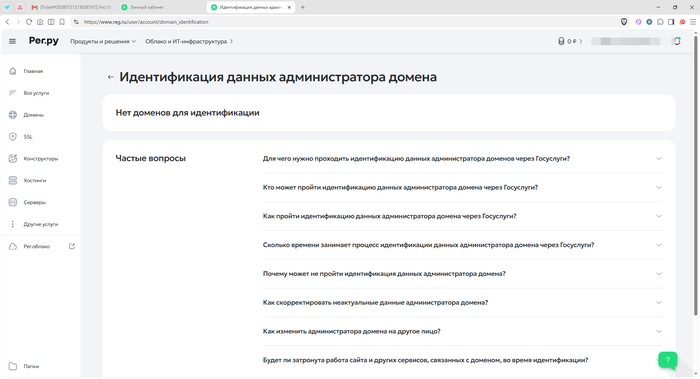Open the pinned red icon tab
Viewport: 700px width, 379px height.
tap(20, 7)
